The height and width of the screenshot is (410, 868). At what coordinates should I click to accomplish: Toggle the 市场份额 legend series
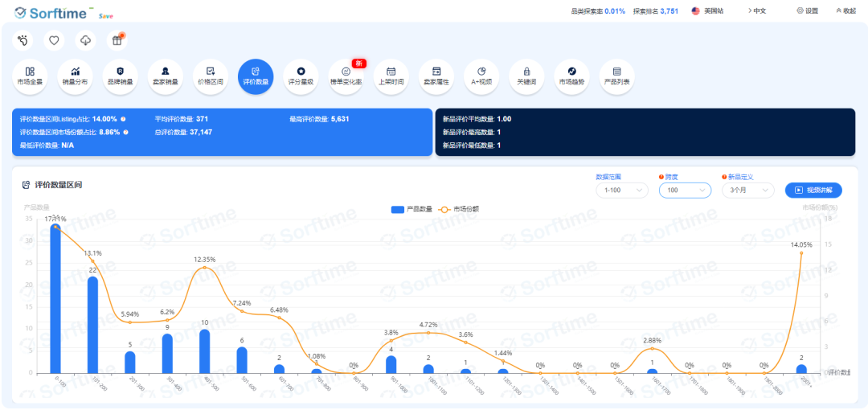(x=458, y=210)
